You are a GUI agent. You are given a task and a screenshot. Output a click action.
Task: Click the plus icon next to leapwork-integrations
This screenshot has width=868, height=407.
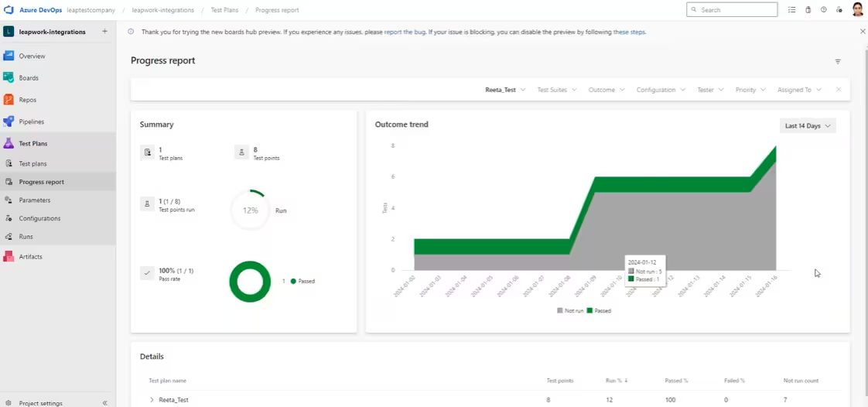(x=104, y=32)
